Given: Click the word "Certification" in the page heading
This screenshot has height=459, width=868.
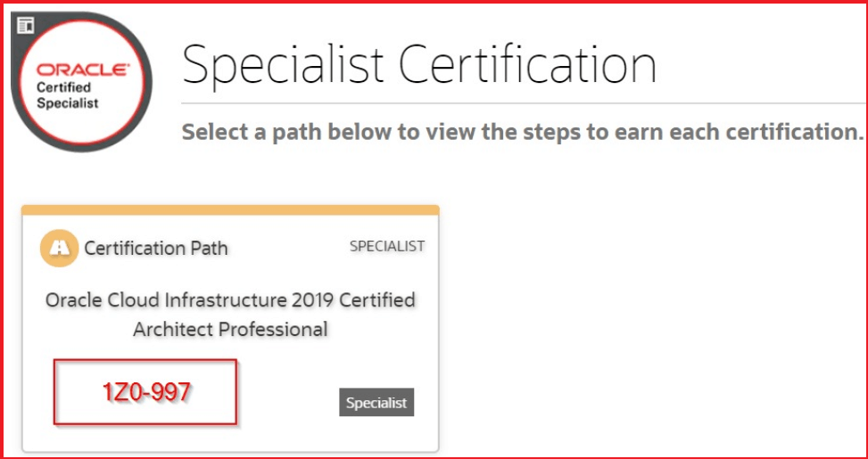Looking at the screenshot, I should pos(528,65).
